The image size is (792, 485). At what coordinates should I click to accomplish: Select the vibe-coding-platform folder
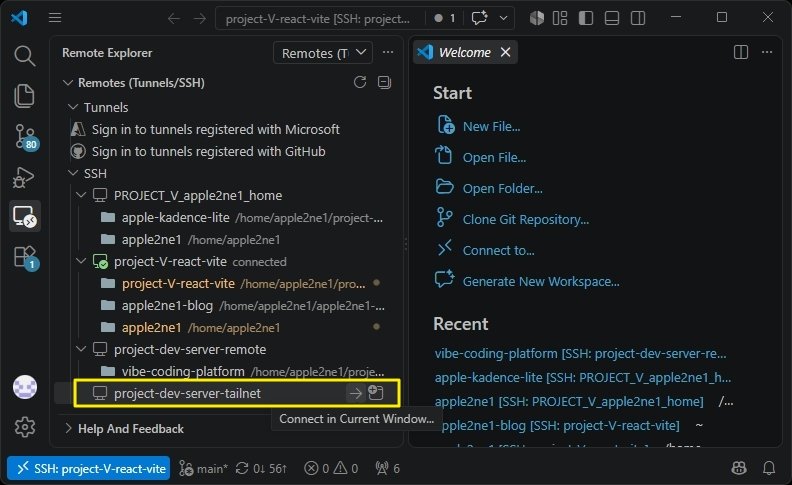(x=183, y=371)
